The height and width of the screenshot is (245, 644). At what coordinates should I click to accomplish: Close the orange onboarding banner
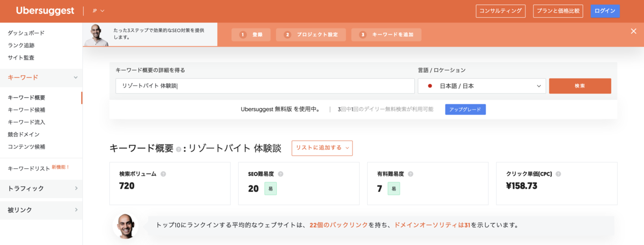[x=633, y=31]
